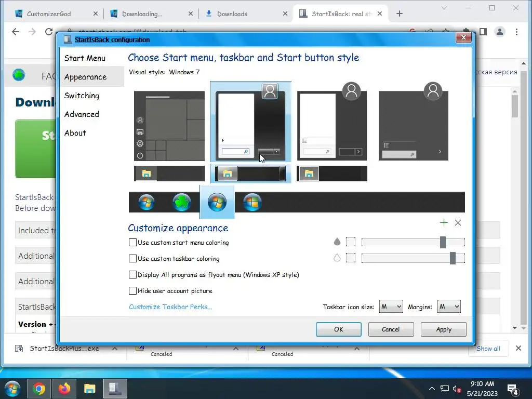This screenshot has width=532, height=399.
Task: Pick the highlighted Windows orb start button
Action: click(217, 202)
